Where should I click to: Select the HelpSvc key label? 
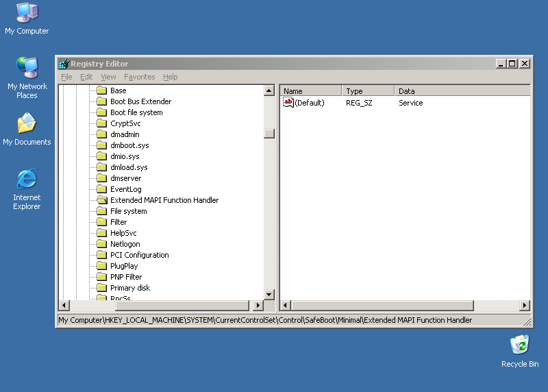tap(123, 233)
